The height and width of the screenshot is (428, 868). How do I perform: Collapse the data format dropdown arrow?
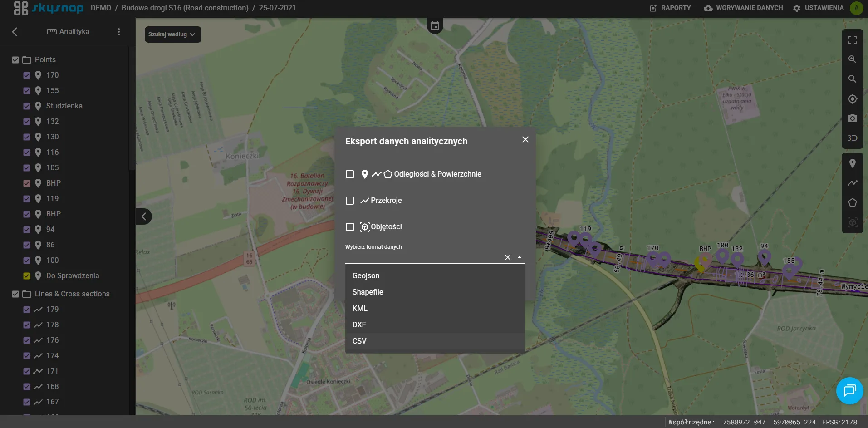coord(520,257)
